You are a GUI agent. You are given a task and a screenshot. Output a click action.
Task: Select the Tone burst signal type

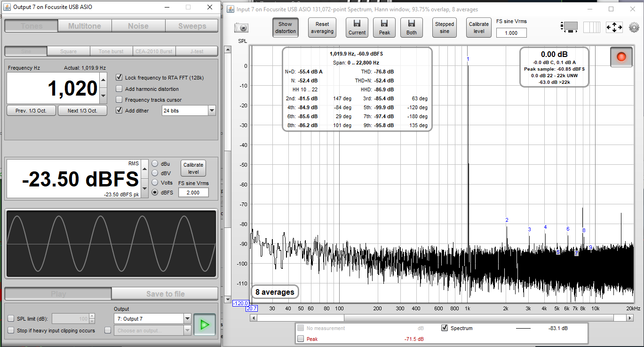111,51
